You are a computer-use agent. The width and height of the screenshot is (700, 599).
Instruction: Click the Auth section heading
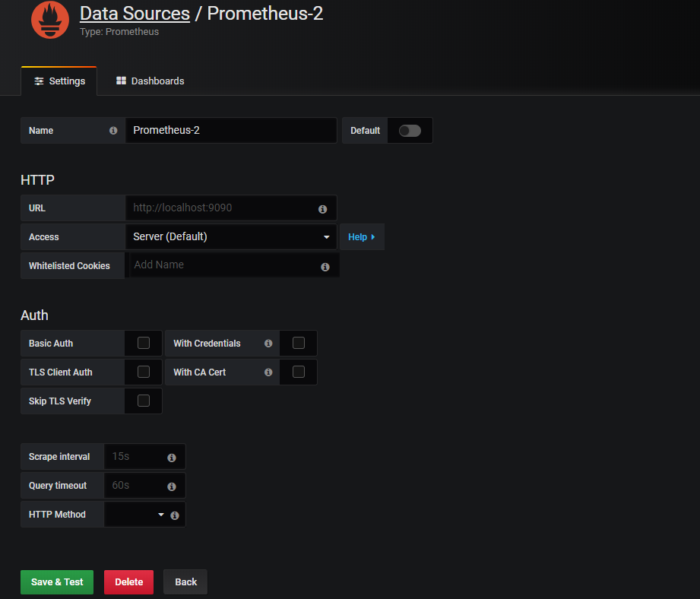click(34, 315)
